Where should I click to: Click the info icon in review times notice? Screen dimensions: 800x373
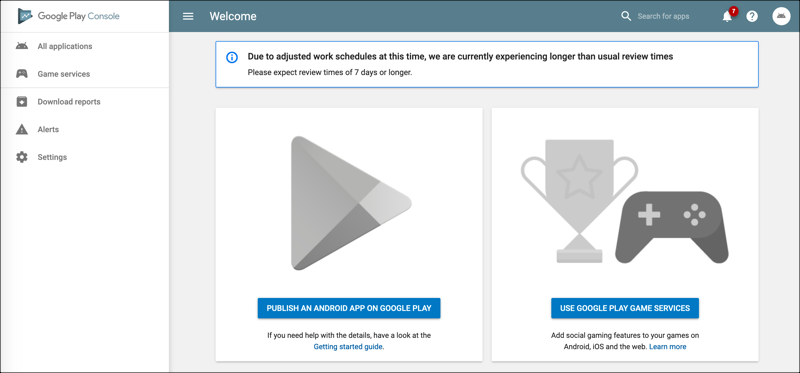coord(232,57)
